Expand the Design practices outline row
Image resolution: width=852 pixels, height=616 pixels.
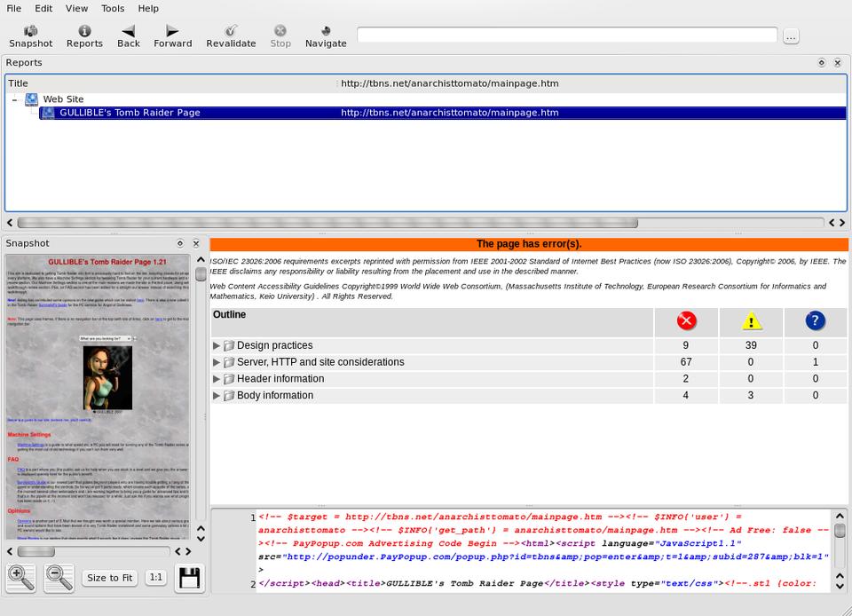click(217, 345)
